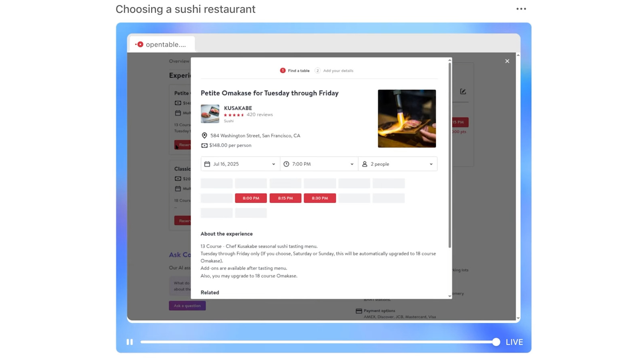Click the price icon beside $148.00 per person
The image size is (644, 362).
click(x=204, y=145)
